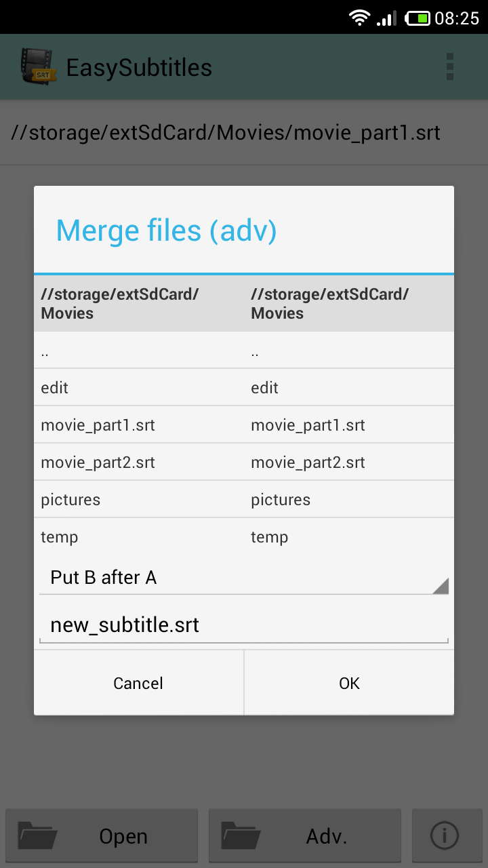Open the temp folder in right list
Screen dimensions: 488x868
[270, 537]
